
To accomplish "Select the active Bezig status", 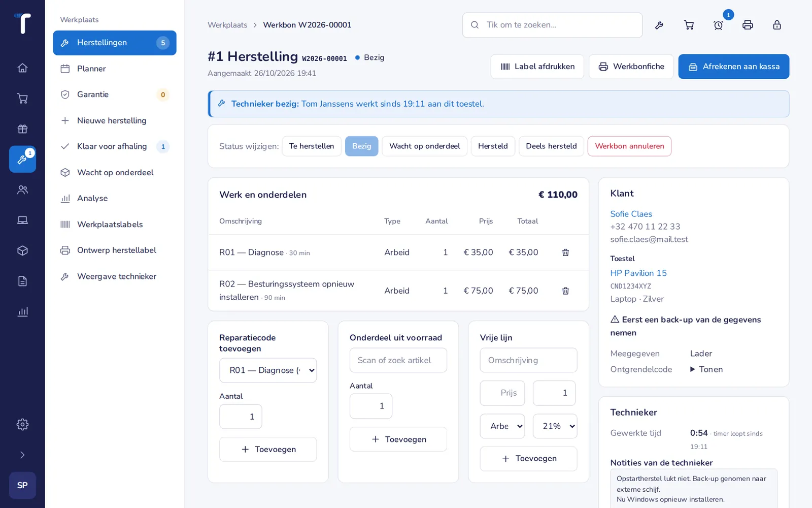I will (x=362, y=146).
